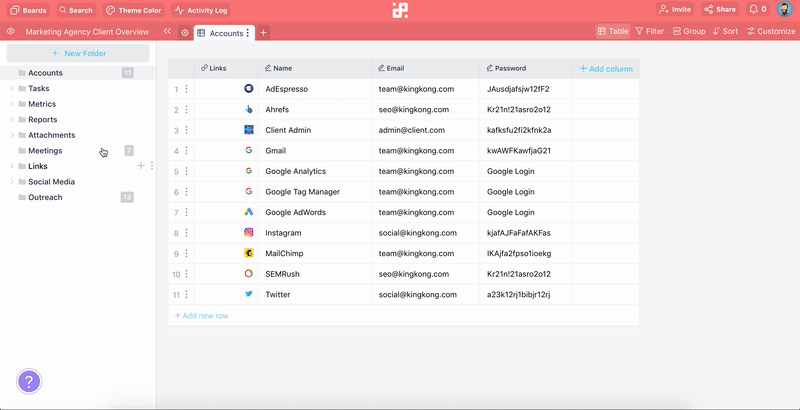Open the Group options
800x410 pixels.
click(689, 31)
